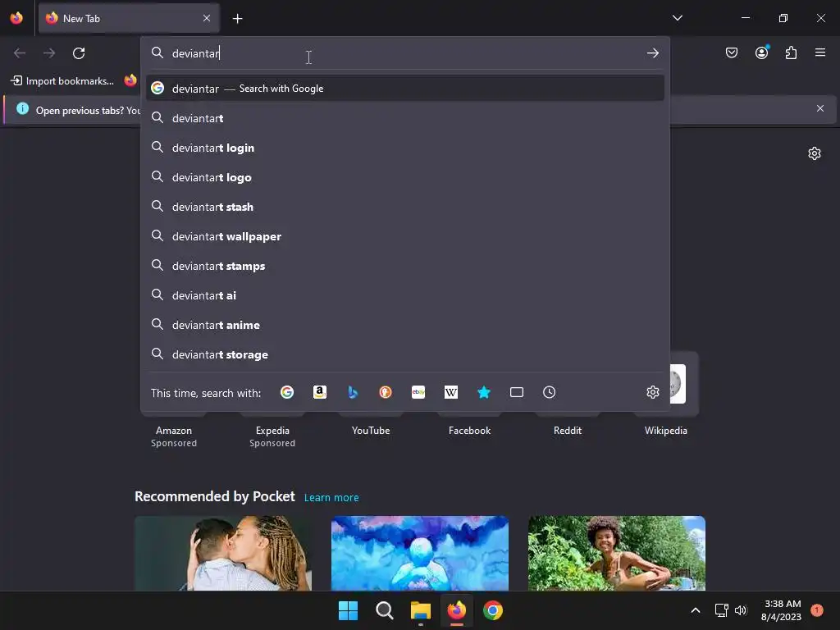Search this time with eBay icon

click(418, 392)
